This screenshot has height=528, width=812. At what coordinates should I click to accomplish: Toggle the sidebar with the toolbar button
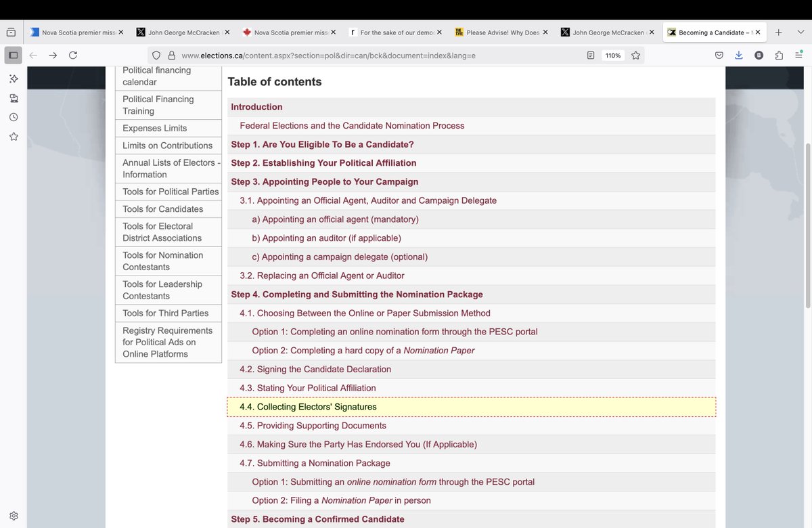coord(13,55)
